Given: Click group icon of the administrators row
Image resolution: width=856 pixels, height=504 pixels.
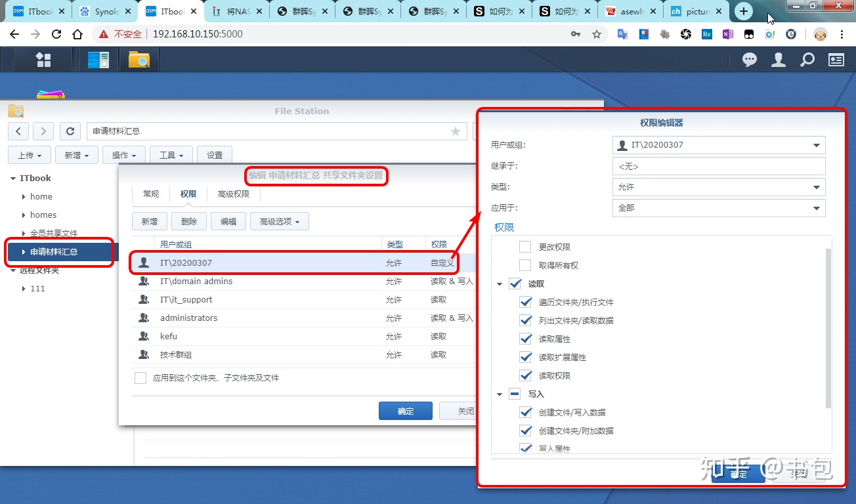Looking at the screenshot, I should tap(144, 318).
